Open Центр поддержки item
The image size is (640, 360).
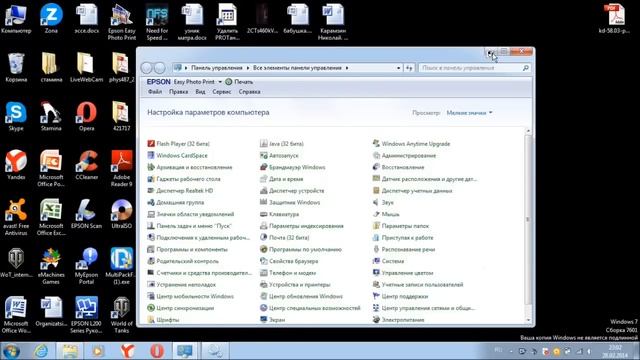(400, 296)
